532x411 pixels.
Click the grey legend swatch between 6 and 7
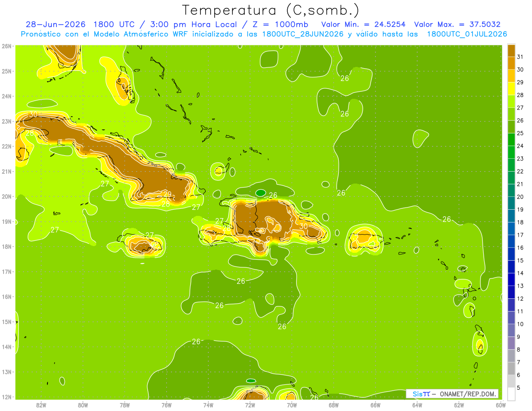(511, 368)
